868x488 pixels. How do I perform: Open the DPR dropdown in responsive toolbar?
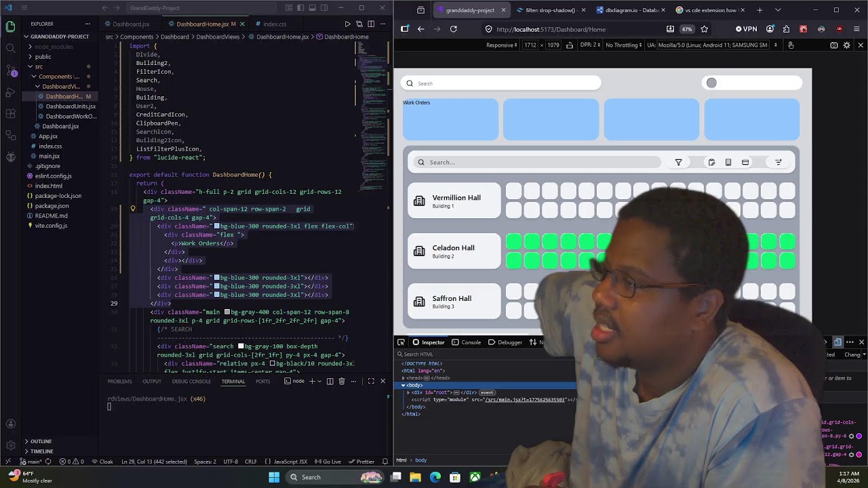[x=589, y=45]
